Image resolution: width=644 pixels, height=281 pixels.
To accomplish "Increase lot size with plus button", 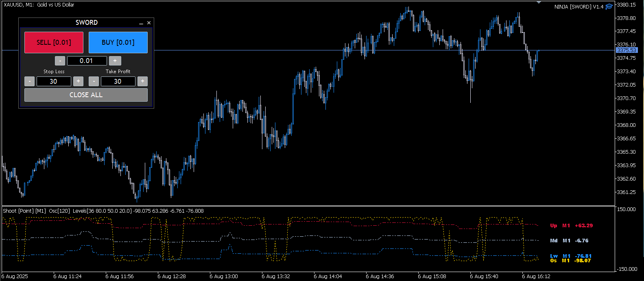I will (x=115, y=61).
